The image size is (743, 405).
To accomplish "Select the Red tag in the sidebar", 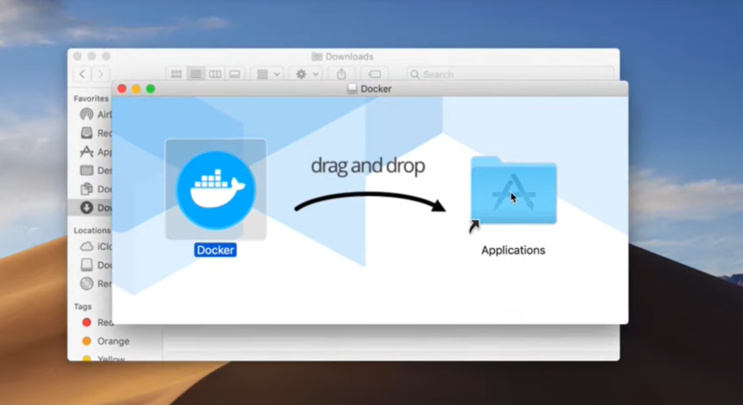I will click(87, 323).
